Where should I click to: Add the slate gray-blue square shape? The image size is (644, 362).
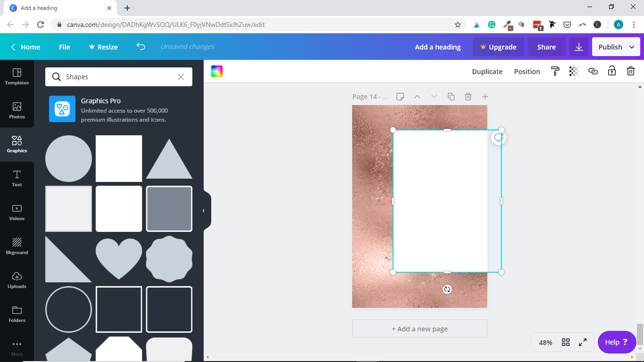coord(169,209)
